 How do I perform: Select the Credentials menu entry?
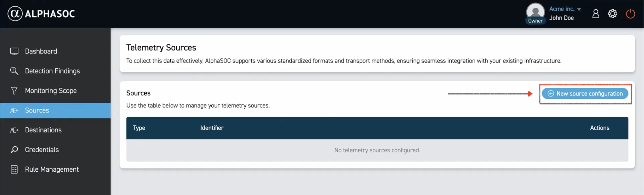click(42, 149)
